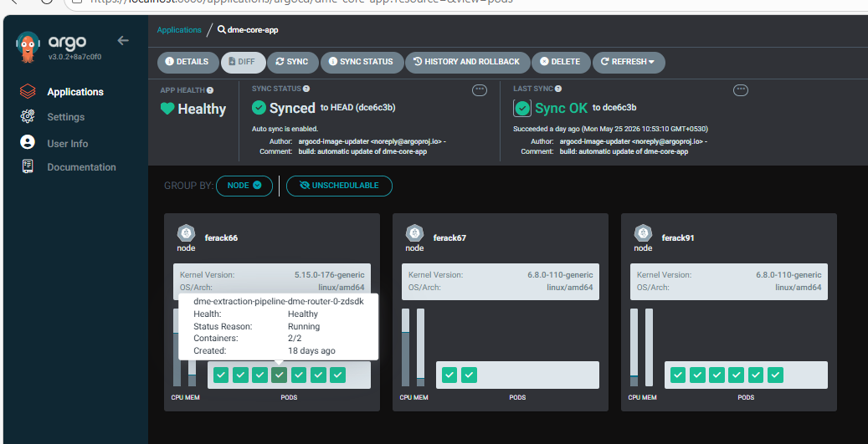Screen dimensions: 868x444
Task: Click the highlighted fourth pod on ferack66
Action: click(280, 375)
